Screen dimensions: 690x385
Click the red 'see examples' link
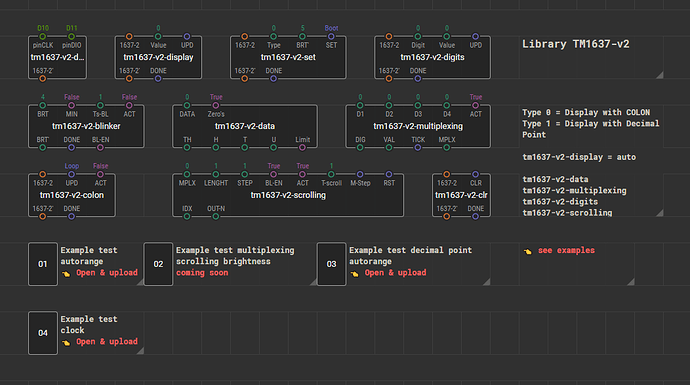(x=566, y=250)
